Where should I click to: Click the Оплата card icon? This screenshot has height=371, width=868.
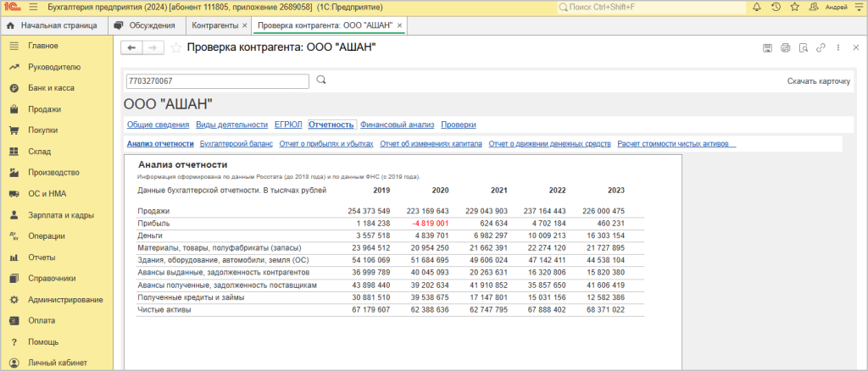click(x=14, y=321)
